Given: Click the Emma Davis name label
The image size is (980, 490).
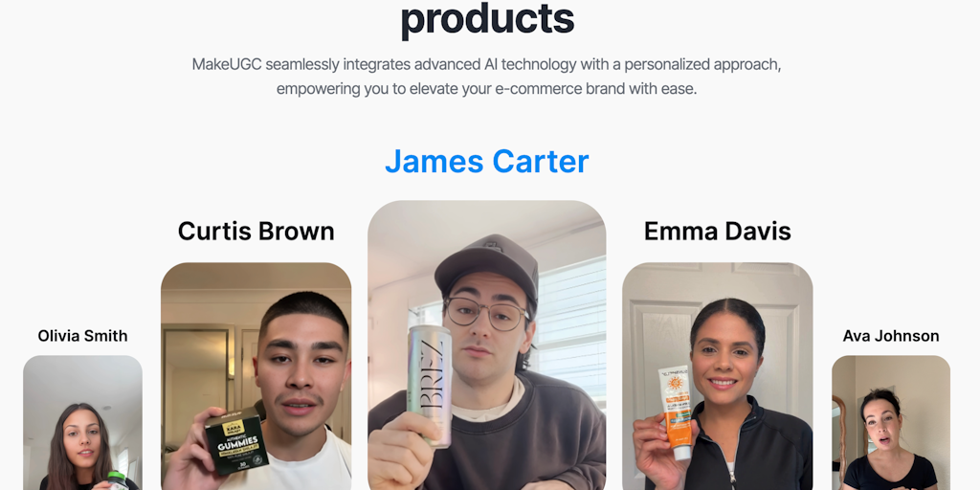Looking at the screenshot, I should [718, 232].
